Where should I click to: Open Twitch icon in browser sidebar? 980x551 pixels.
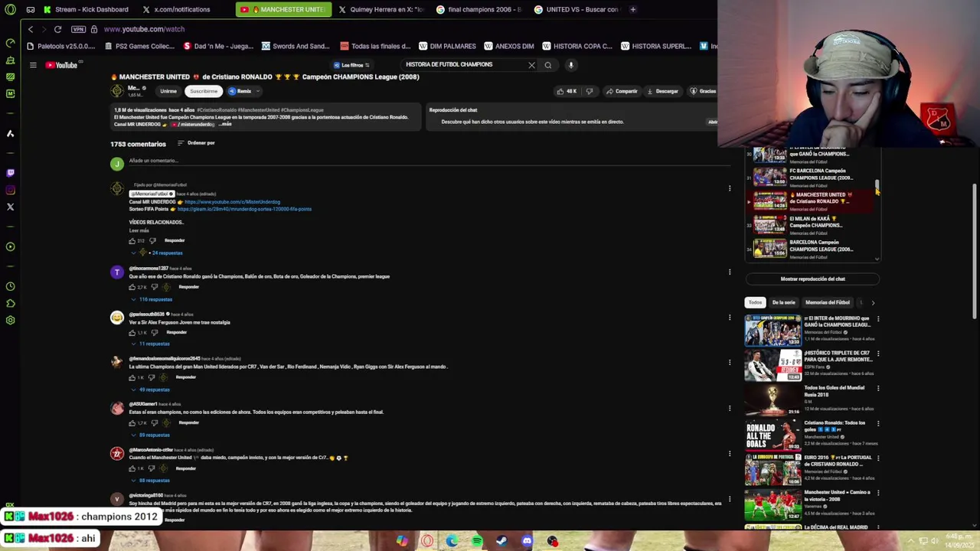pos(10,173)
